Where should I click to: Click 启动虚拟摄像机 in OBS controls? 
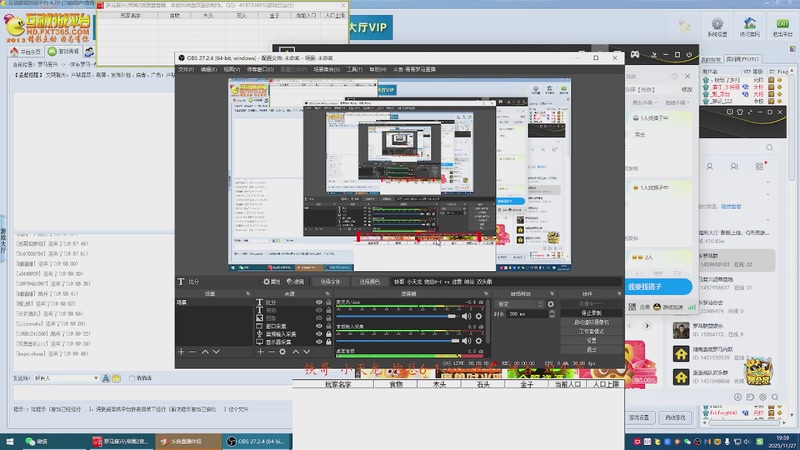point(591,322)
